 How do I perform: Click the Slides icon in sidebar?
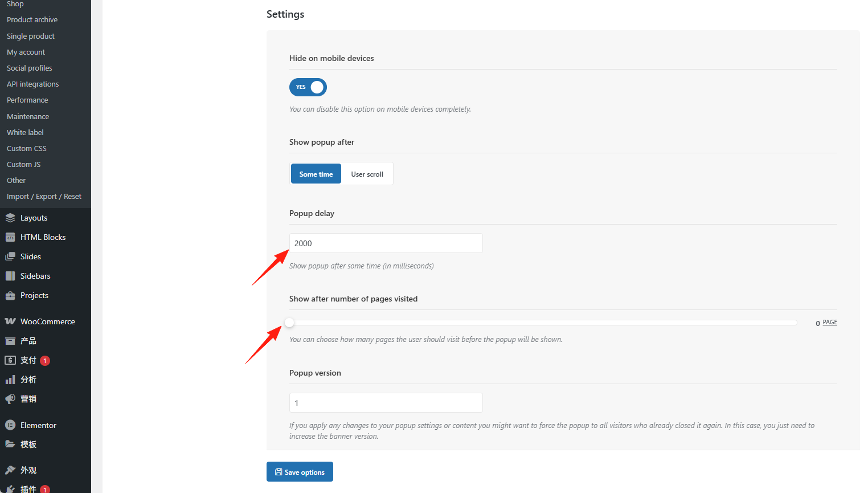(x=10, y=256)
